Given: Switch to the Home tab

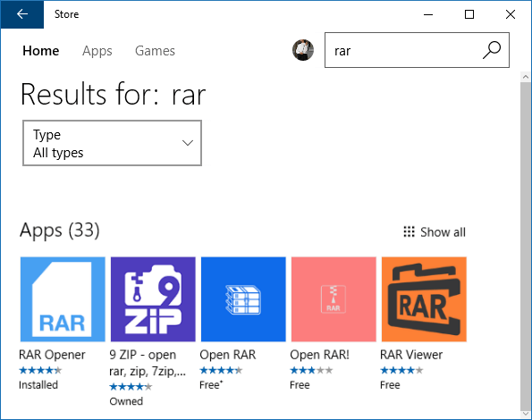Looking at the screenshot, I should click(x=41, y=51).
